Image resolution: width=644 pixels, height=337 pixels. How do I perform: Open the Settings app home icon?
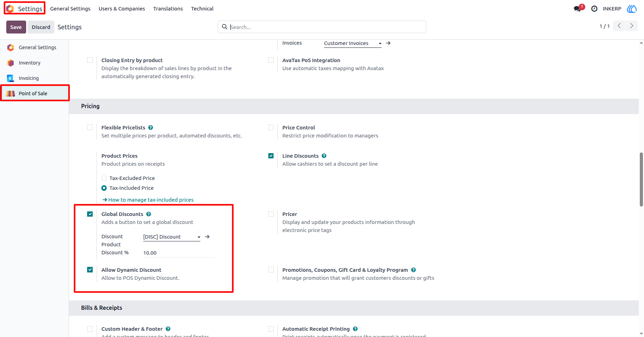pyautogui.click(x=10, y=8)
